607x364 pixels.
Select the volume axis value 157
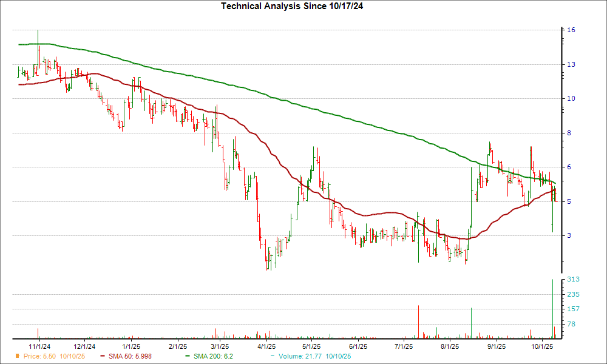[x=573, y=309]
